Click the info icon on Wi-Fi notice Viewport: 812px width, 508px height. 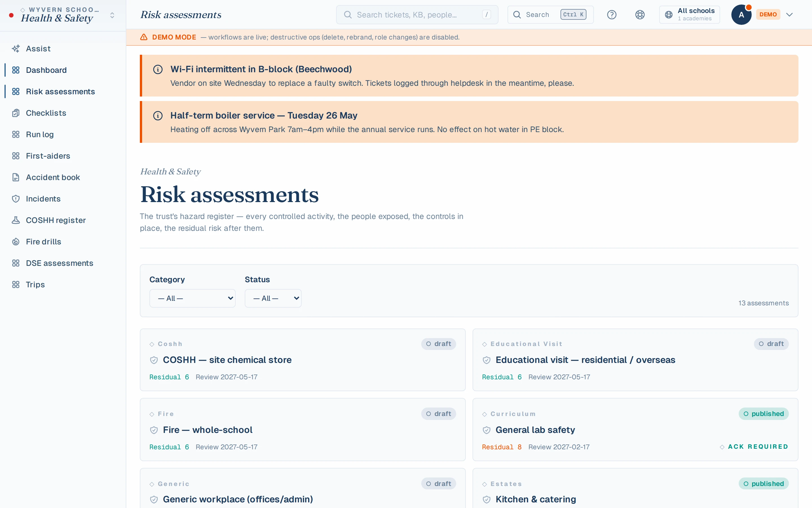(158, 69)
